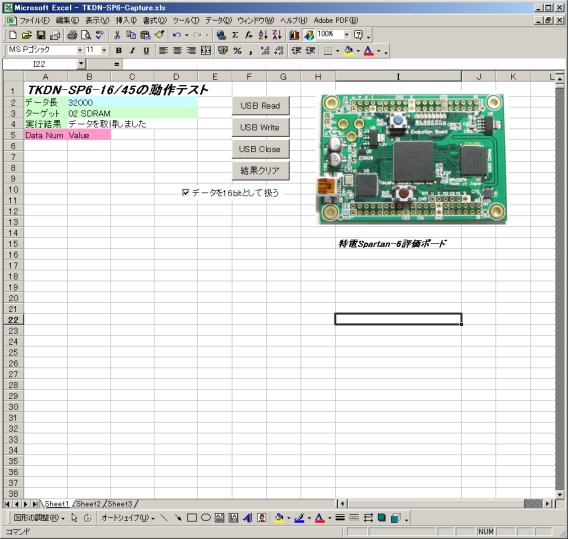
Task: Toggle Bold formatting
Action: (x=118, y=51)
